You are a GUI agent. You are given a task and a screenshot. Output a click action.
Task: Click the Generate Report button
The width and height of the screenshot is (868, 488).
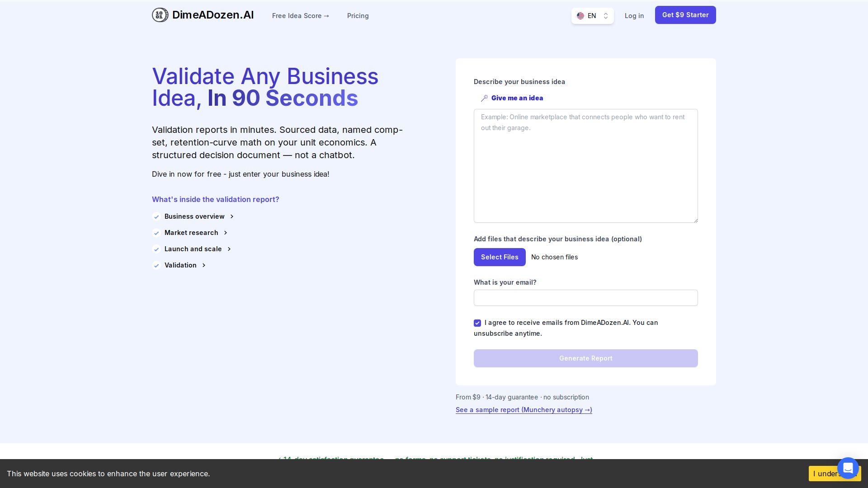pos(586,358)
